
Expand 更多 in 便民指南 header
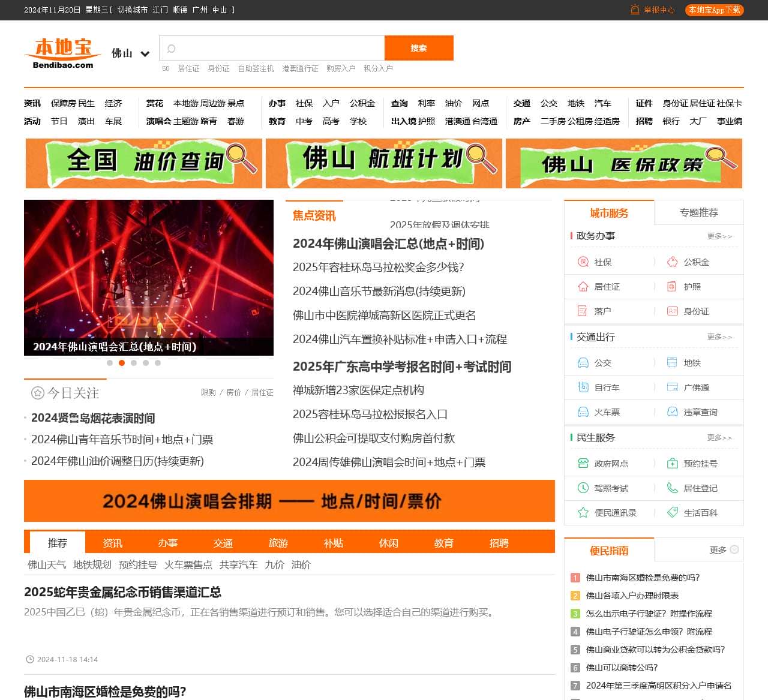tap(724, 549)
